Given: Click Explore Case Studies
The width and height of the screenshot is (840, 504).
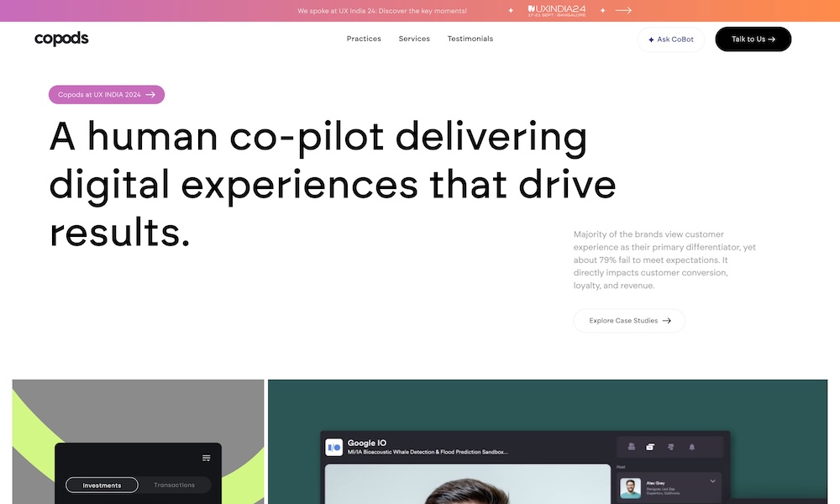Looking at the screenshot, I should [628, 320].
